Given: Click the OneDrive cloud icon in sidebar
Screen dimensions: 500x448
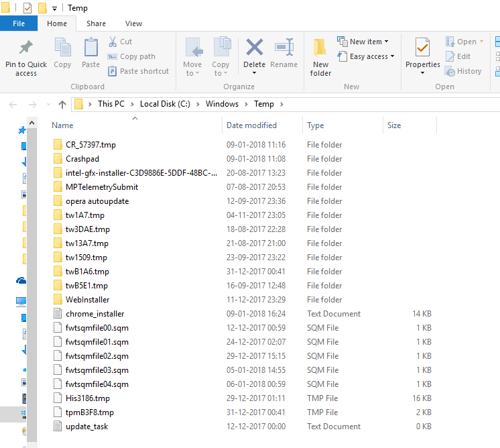Looking at the screenshot, I should click(x=21, y=280).
